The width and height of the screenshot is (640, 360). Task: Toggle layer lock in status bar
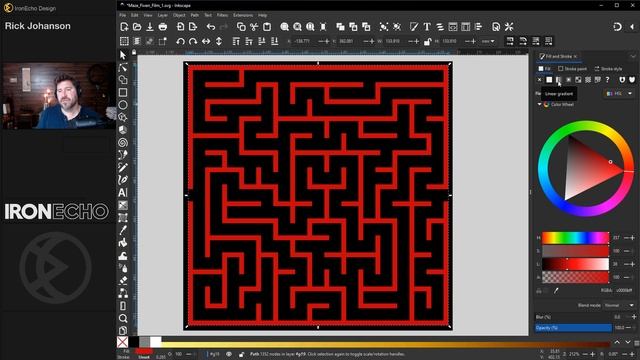coord(241,354)
